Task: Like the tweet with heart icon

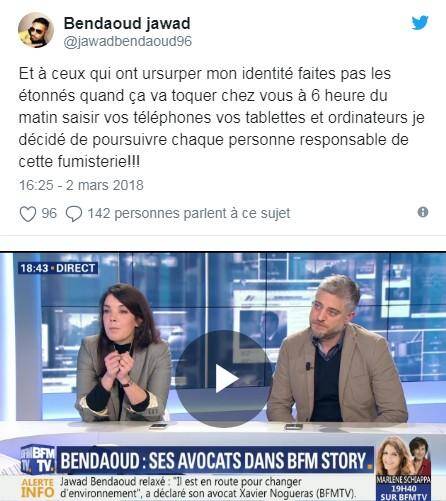Action: tap(28, 214)
